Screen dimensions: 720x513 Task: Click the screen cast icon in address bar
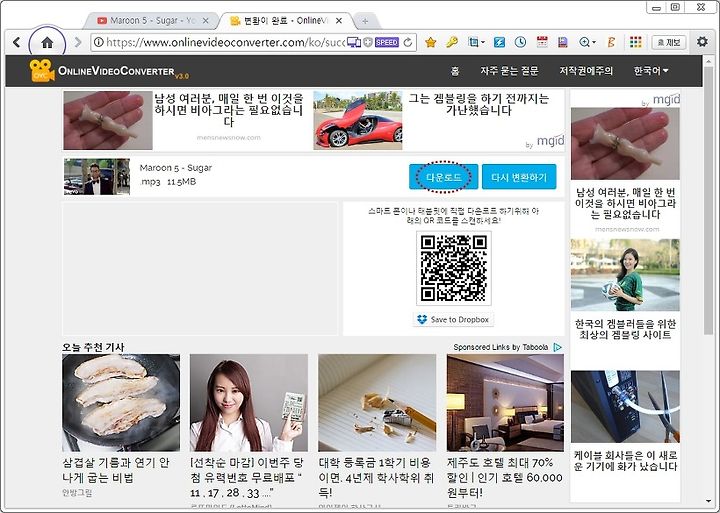coord(354,42)
